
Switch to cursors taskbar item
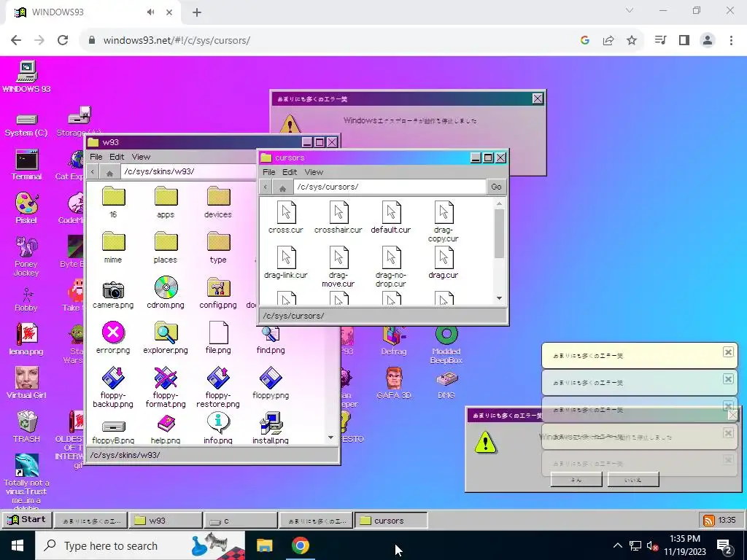click(391, 521)
